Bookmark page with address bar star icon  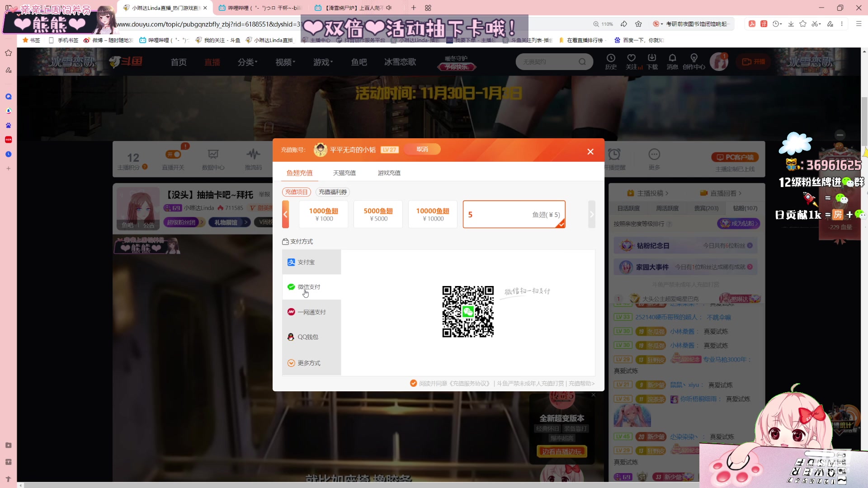click(638, 24)
